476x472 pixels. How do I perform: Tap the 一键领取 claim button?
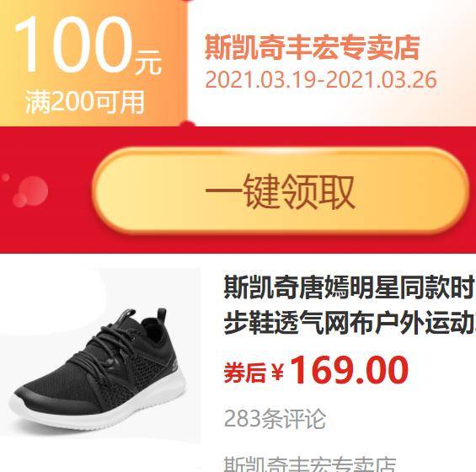[x=281, y=190]
